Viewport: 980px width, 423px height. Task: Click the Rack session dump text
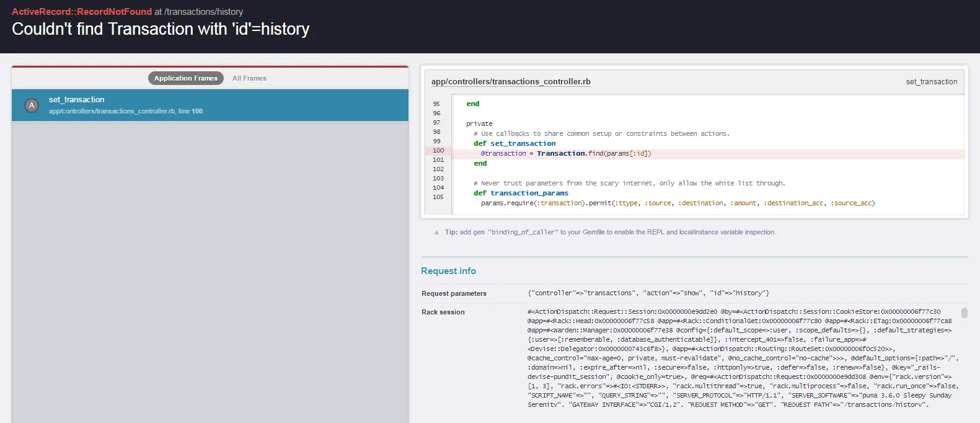(x=738, y=358)
